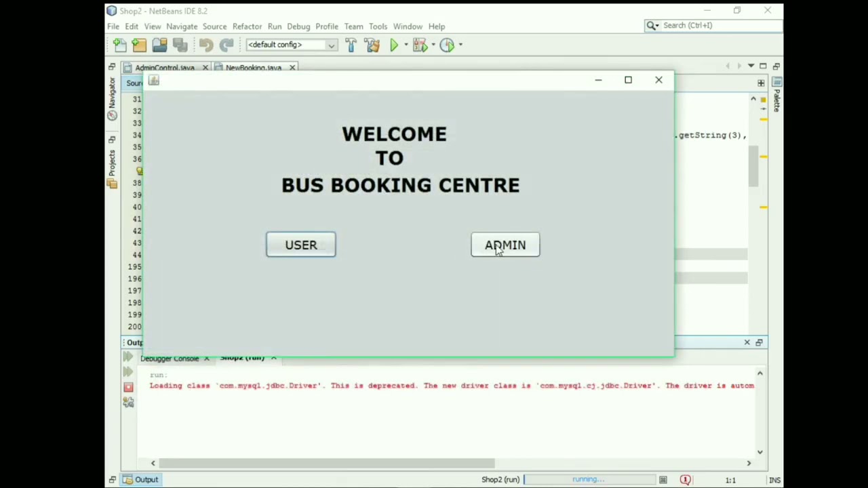Screen dimensions: 868x488
Task: Minimize the bus booking window
Action: click(598, 80)
